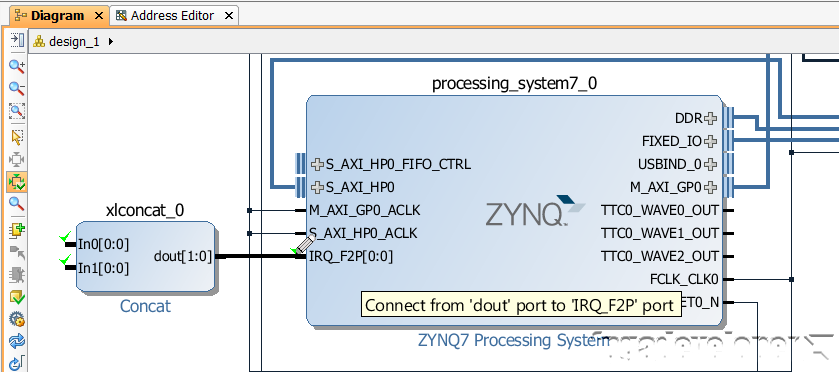
Task: Click the design_1 breadcrumb
Action: [x=74, y=42]
